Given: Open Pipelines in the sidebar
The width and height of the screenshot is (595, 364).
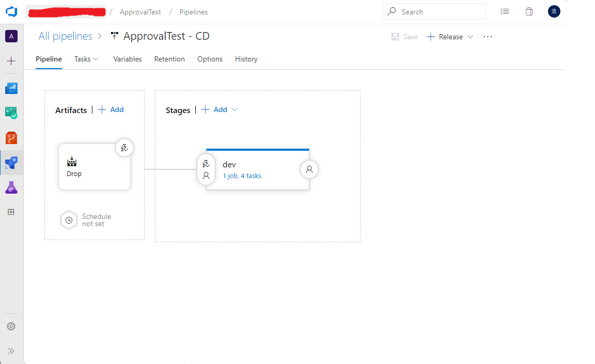Looking at the screenshot, I should click(x=11, y=163).
